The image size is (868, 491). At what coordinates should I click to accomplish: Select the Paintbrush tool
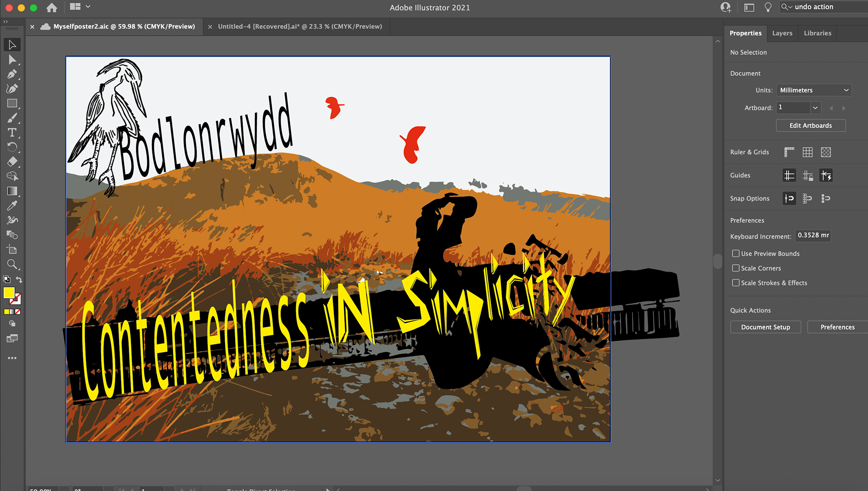pos(12,118)
